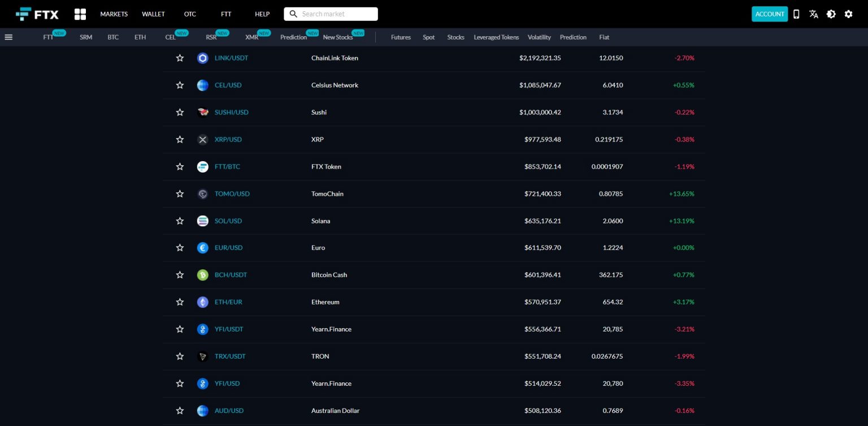The image size is (868, 426).
Task: Favorite EUR/USD with star
Action: pyautogui.click(x=180, y=248)
